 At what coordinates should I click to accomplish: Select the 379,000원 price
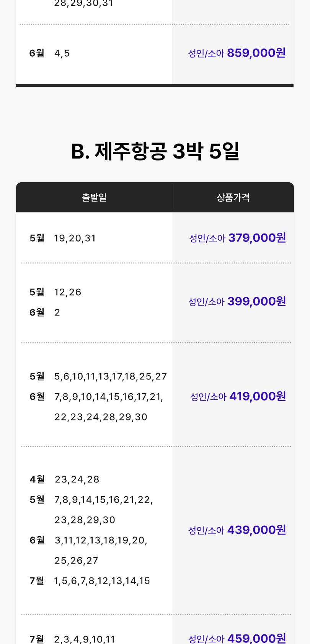257,238
